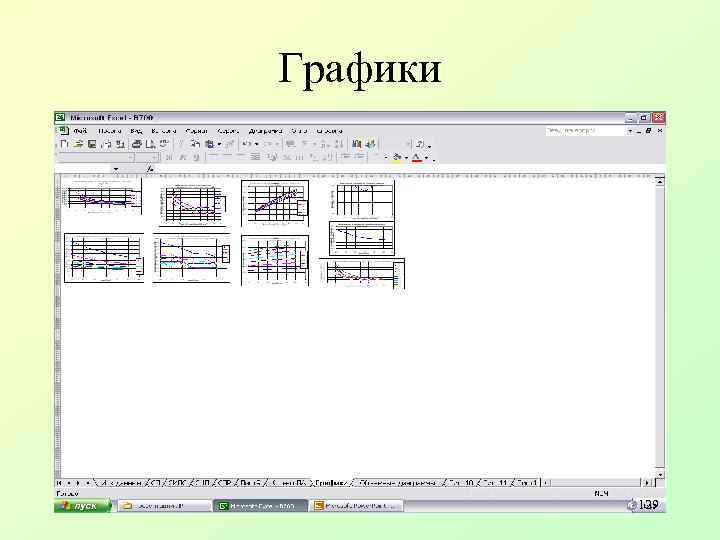Image resolution: width=720 pixels, height=540 pixels.
Task: Open the Fill Color dropdown arrow
Action: (x=407, y=158)
